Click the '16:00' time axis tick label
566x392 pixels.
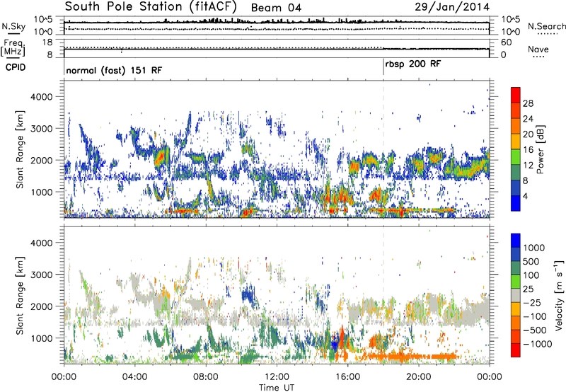point(347,377)
